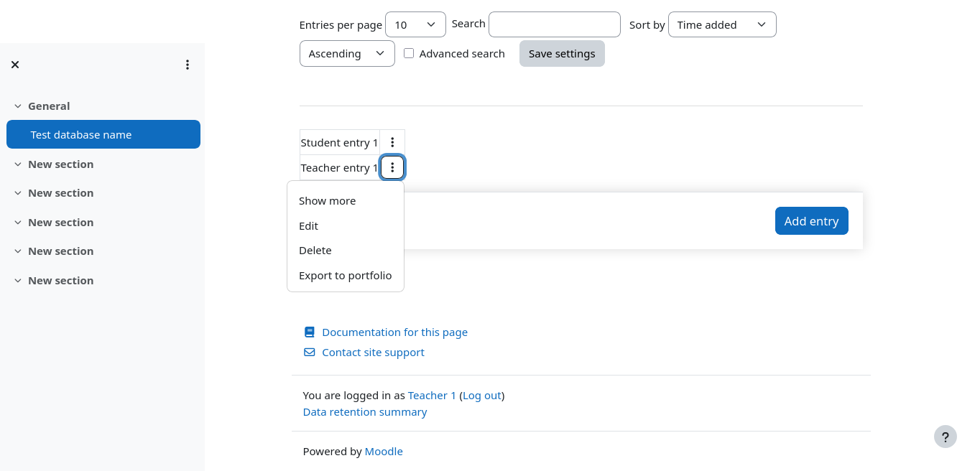Image resolution: width=980 pixels, height=471 pixels.
Task: Click the documentation book icon
Action: [x=310, y=332]
